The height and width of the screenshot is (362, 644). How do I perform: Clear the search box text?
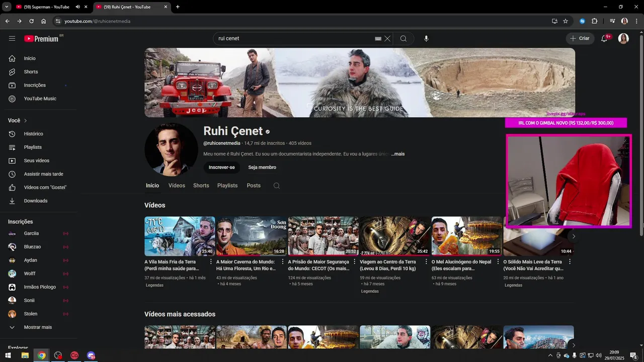387,38
